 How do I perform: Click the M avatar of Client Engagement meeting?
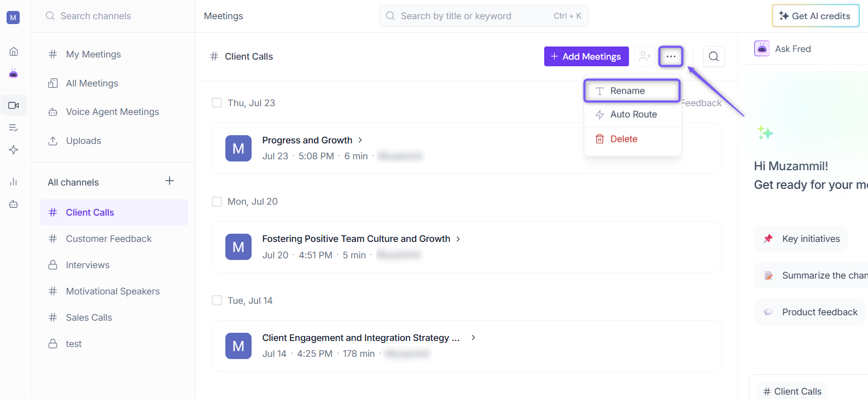(238, 346)
